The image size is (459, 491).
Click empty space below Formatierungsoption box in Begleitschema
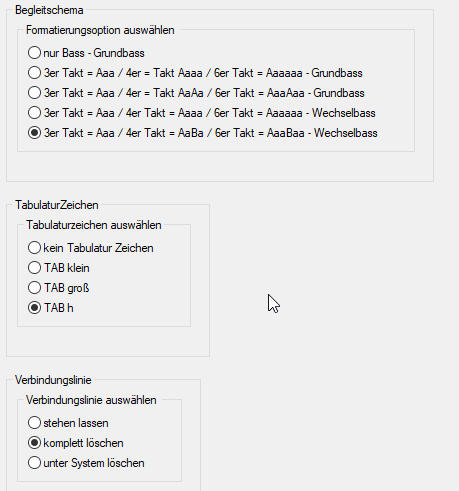point(220,166)
